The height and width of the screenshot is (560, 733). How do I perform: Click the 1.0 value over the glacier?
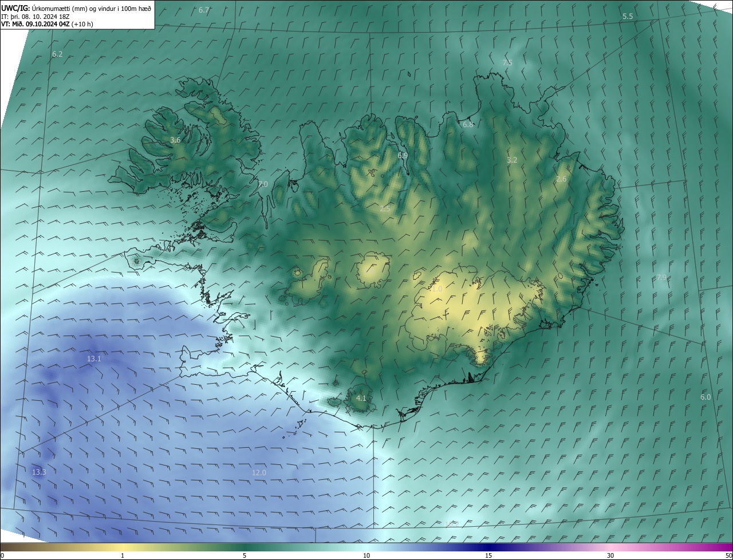(x=437, y=290)
